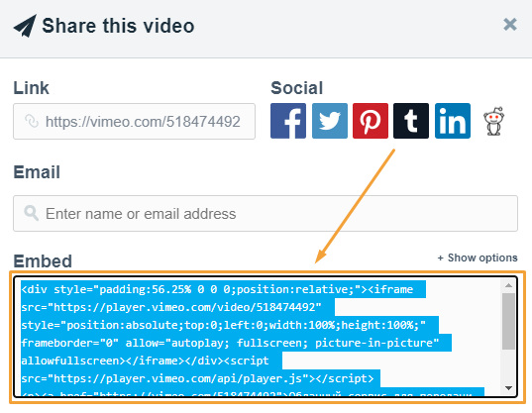Click the embed box scroll up arrow
This screenshot has height=413, width=532.
click(508, 285)
